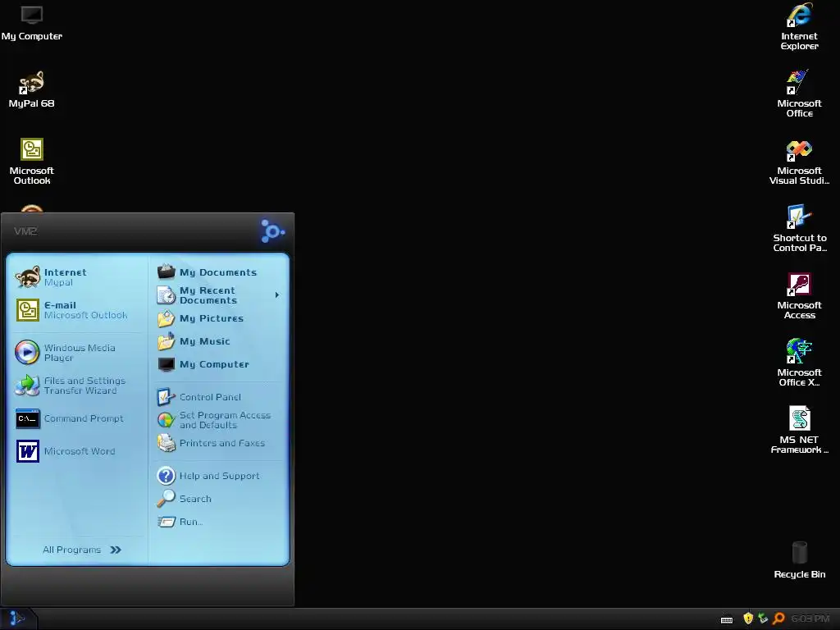Open Shortcut to Control Panel desktop icon

tap(799, 229)
